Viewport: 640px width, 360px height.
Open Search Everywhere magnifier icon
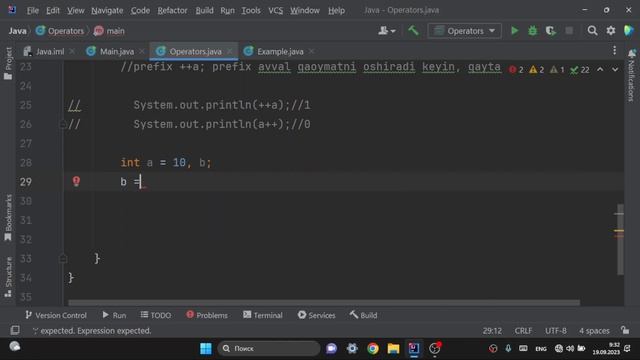592,31
